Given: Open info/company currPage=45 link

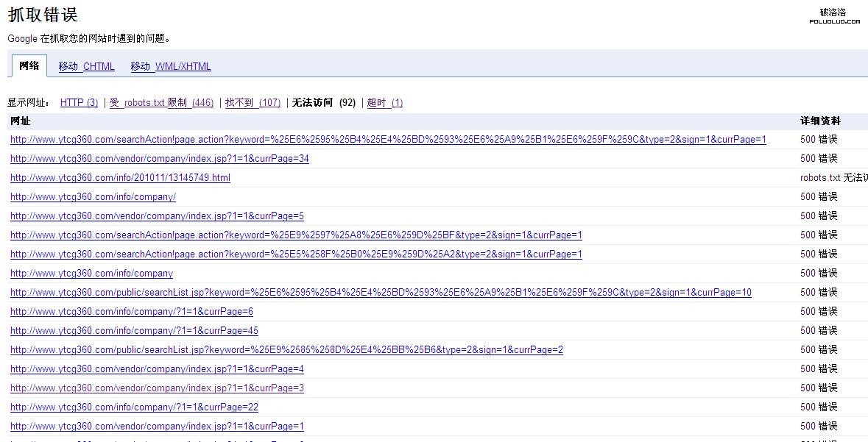Looking at the screenshot, I should (134, 330).
